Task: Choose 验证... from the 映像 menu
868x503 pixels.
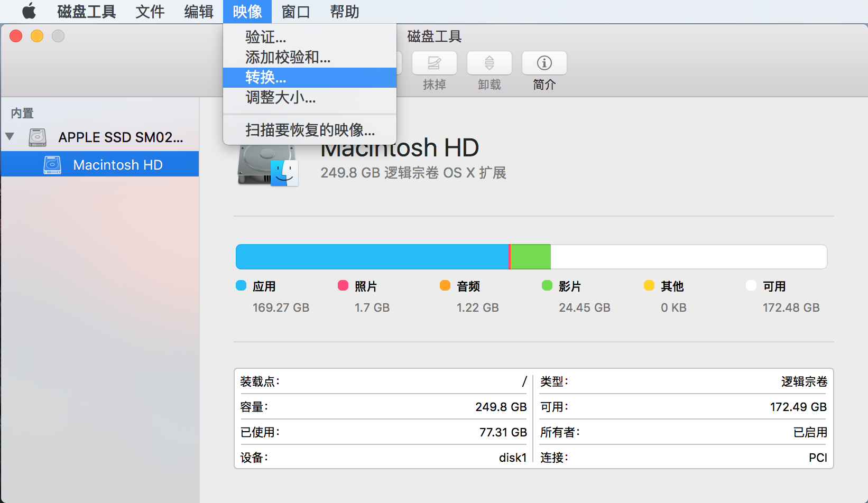Action: pos(310,37)
